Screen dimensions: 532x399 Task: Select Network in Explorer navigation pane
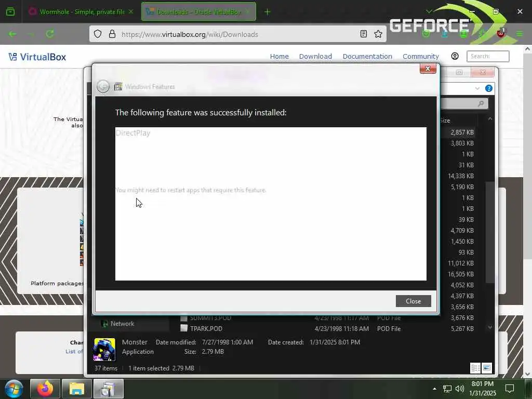[122, 324]
